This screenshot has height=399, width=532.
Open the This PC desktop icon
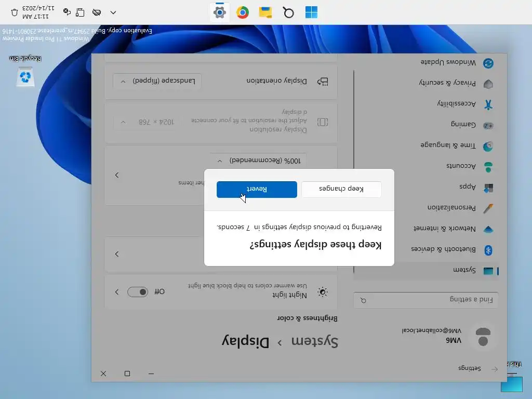click(512, 377)
